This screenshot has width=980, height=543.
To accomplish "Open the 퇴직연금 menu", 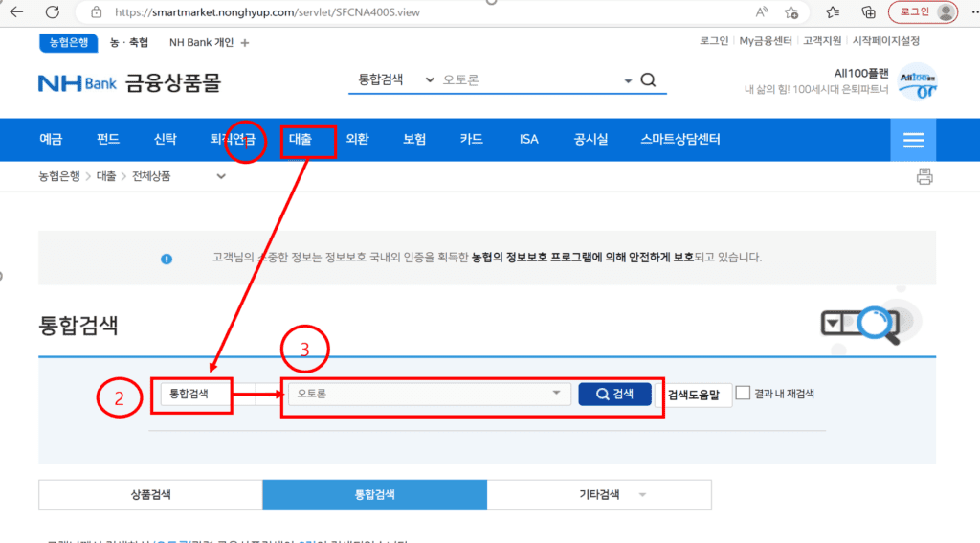I will (x=233, y=139).
